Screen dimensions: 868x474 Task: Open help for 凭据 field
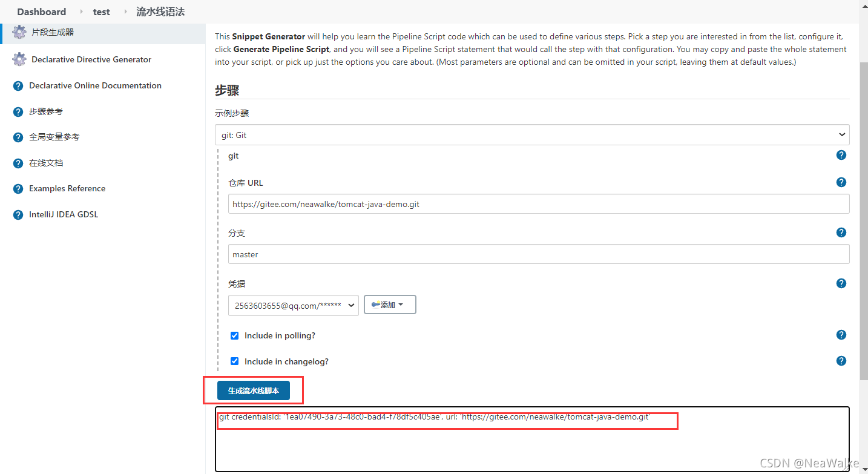[x=841, y=283]
